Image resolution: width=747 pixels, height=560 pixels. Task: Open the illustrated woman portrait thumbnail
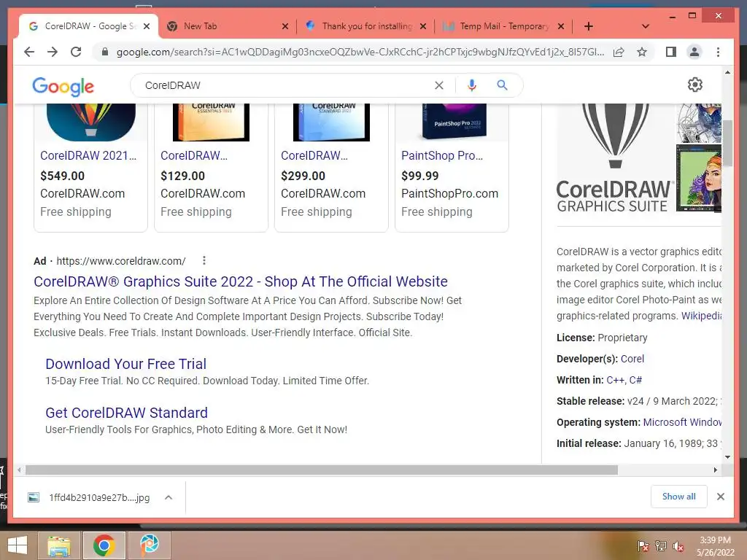point(699,179)
